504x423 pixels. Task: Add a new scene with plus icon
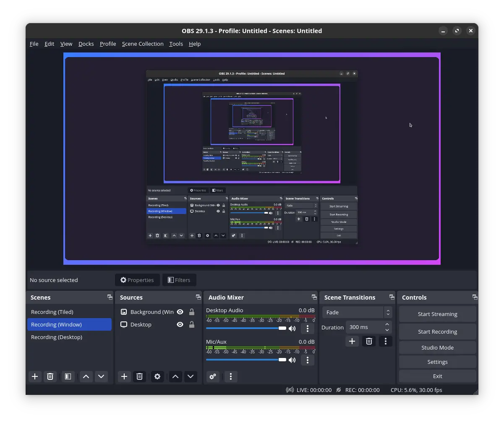35,376
